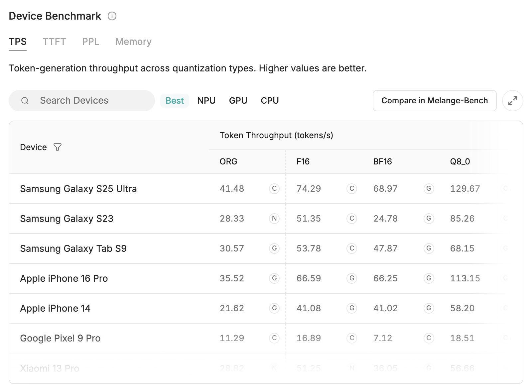532x392 pixels.
Task: Click the 58.20 throughput value
Action: click(x=462, y=308)
